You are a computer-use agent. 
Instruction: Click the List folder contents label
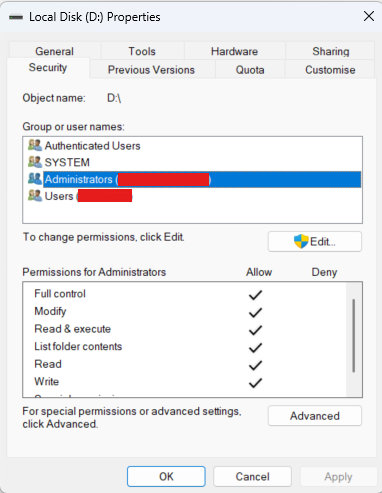pos(78,346)
